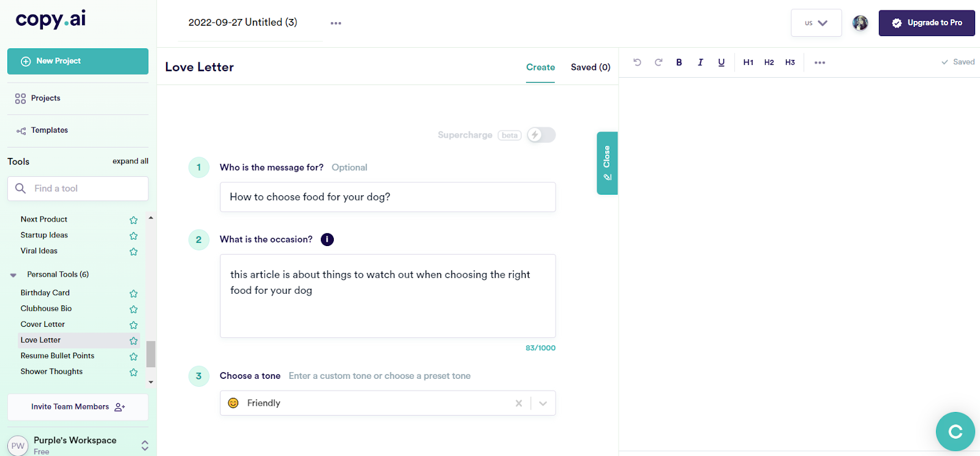The image size is (980, 456).
Task: Click Upgrade to Pro
Action: 927,23
